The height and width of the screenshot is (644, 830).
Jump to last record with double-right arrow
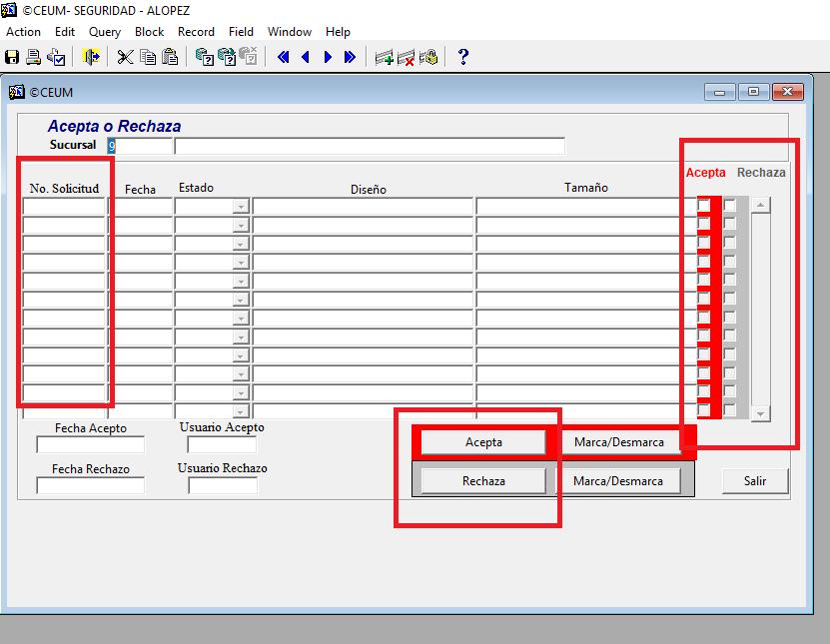coord(350,57)
